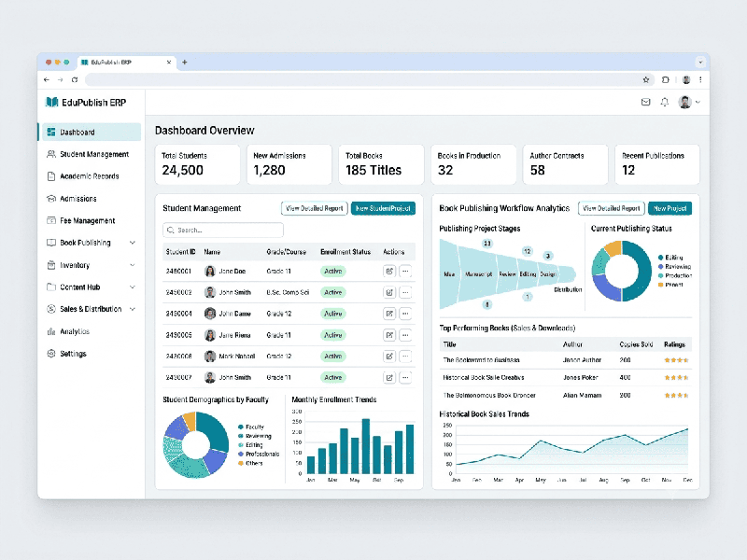Click the Manuscript stage in the funnel
The image size is (747, 560).
(x=478, y=274)
